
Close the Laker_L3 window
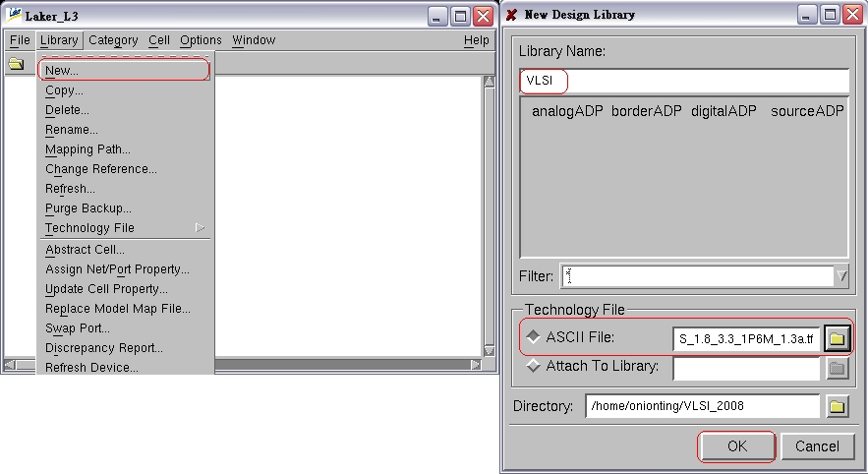coord(484,16)
